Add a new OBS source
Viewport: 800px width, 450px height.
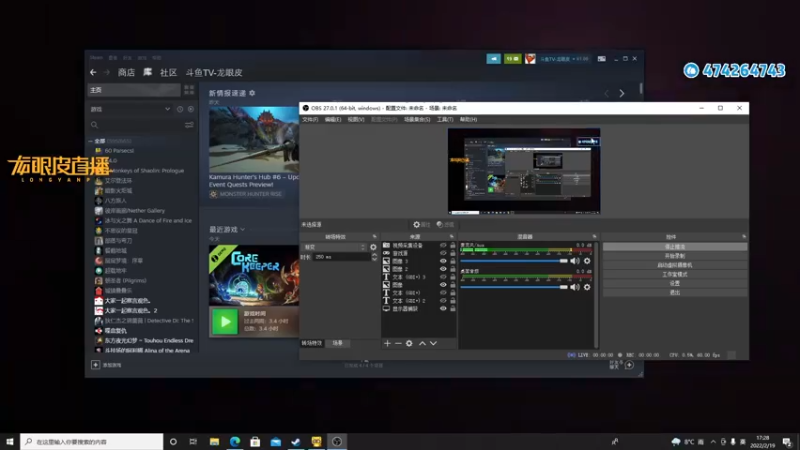click(387, 343)
